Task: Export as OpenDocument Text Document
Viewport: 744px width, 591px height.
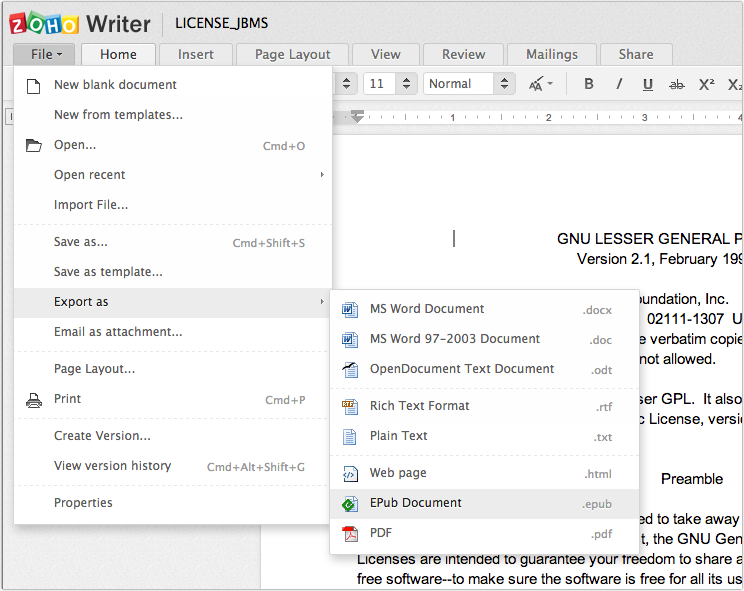Action: click(x=484, y=369)
